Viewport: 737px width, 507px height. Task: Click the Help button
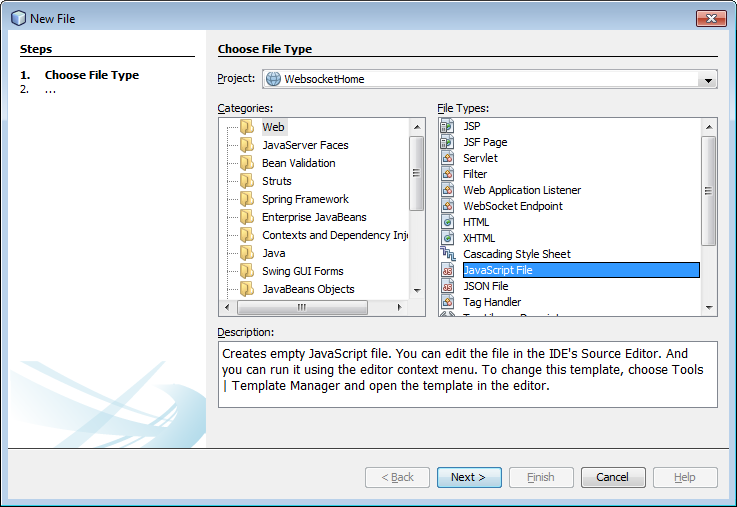tap(685, 477)
